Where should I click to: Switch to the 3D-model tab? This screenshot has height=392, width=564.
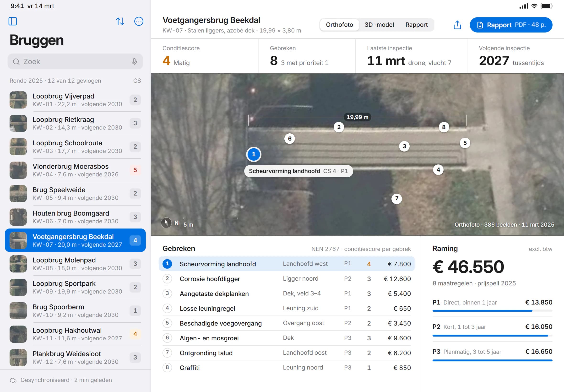pos(379,25)
